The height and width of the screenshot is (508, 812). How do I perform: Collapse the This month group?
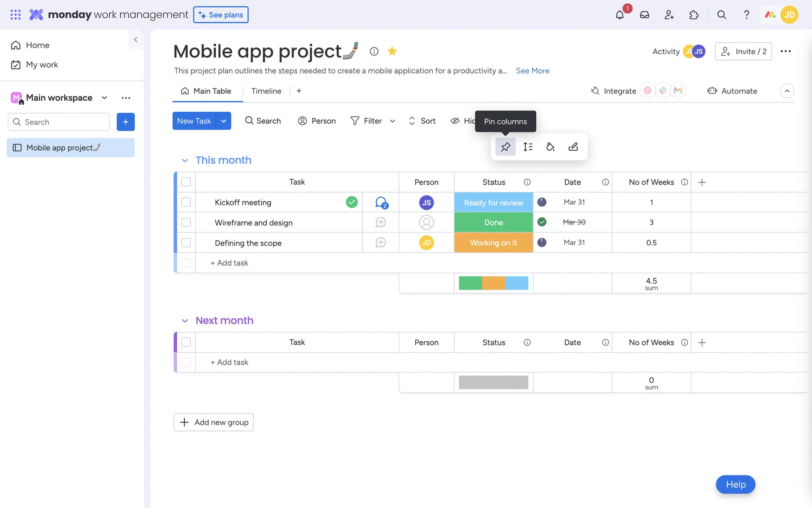click(185, 160)
